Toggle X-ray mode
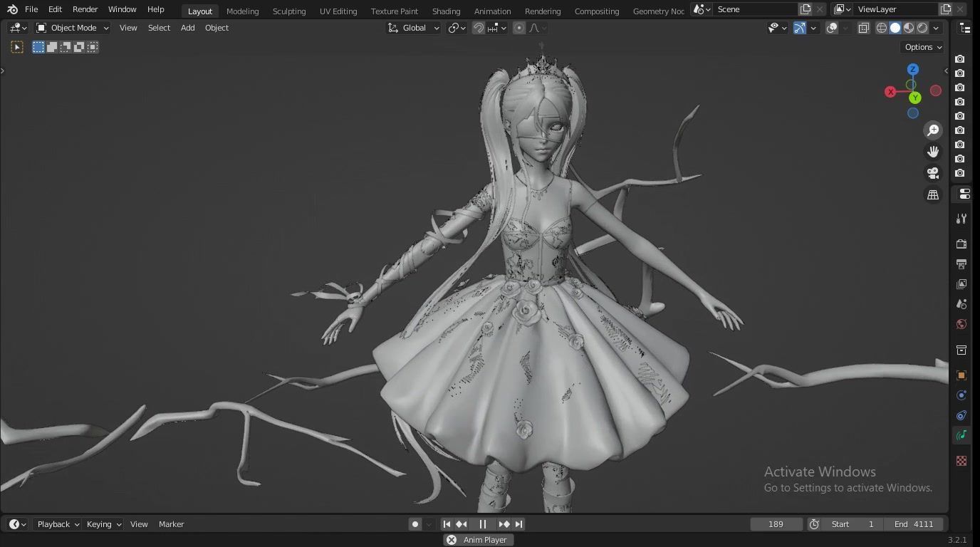The width and height of the screenshot is (980, 547). pyautogui.click(x=863, y=28)
